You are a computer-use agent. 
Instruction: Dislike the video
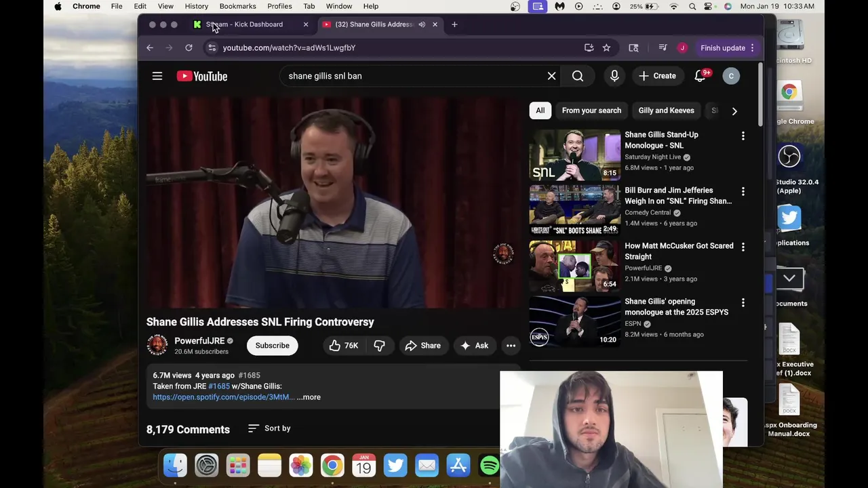point(379,346)
